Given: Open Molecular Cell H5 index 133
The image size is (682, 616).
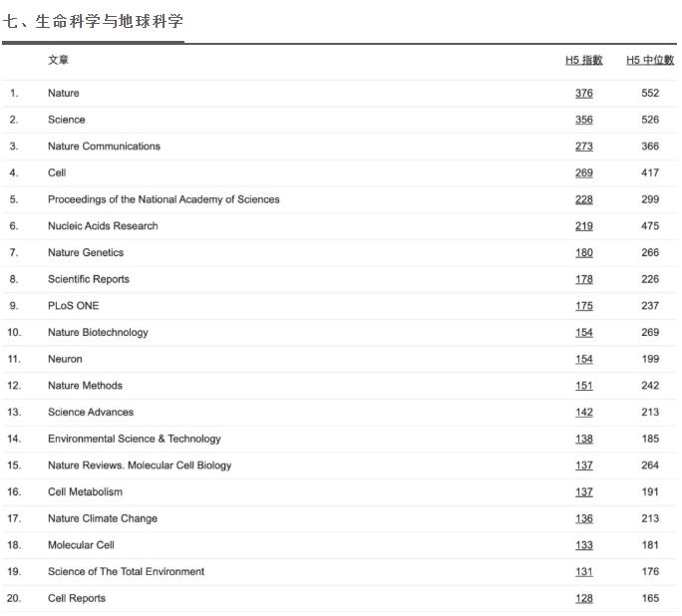Looking at the screenshot, I should (583, 545).
